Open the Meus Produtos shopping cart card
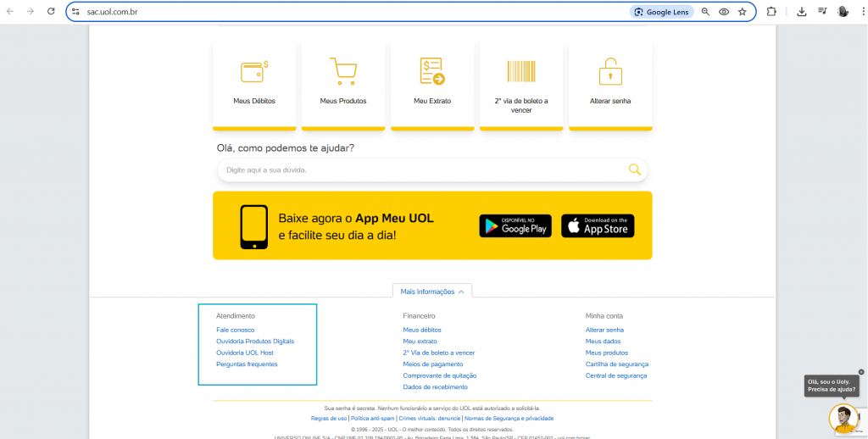 343,86
